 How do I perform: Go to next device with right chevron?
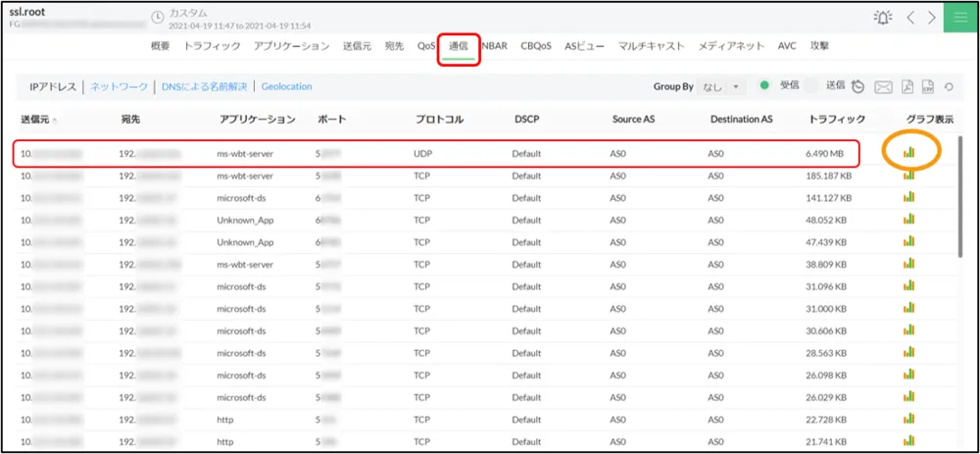click(931, 18)
